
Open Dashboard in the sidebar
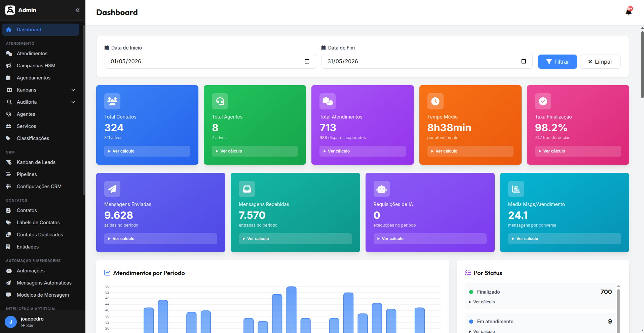[41, 30]
